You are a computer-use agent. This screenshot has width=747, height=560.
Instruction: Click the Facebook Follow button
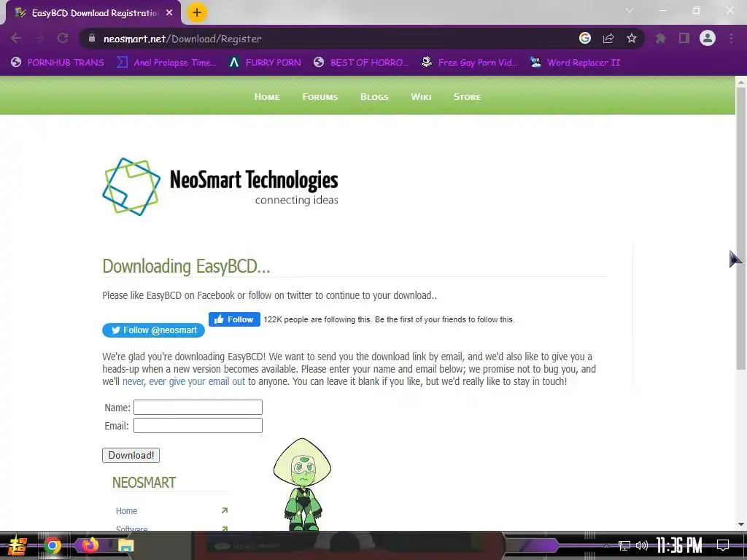pyautogui.click(x=234, y=319)
